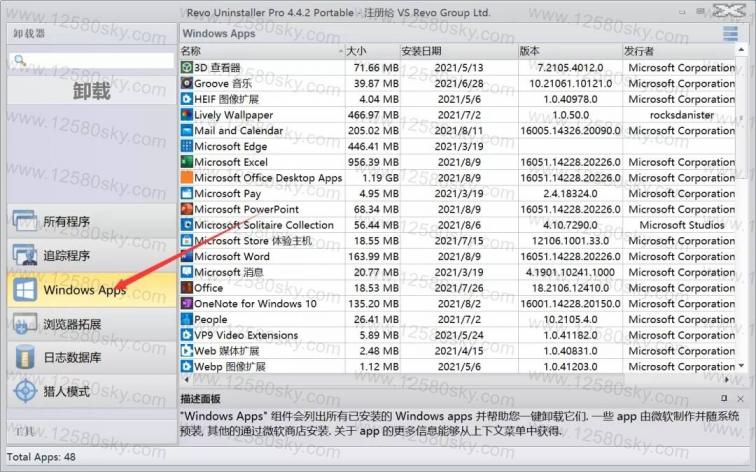Click the Microsoft Edge icon
This screenshot has height=472, width=756.
pyautogui.click(x=187, y=146)
